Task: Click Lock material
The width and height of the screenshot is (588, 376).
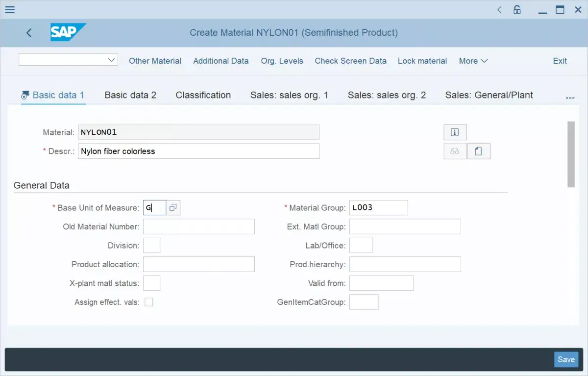Action: pyautogui.click(x=422, y=61)
